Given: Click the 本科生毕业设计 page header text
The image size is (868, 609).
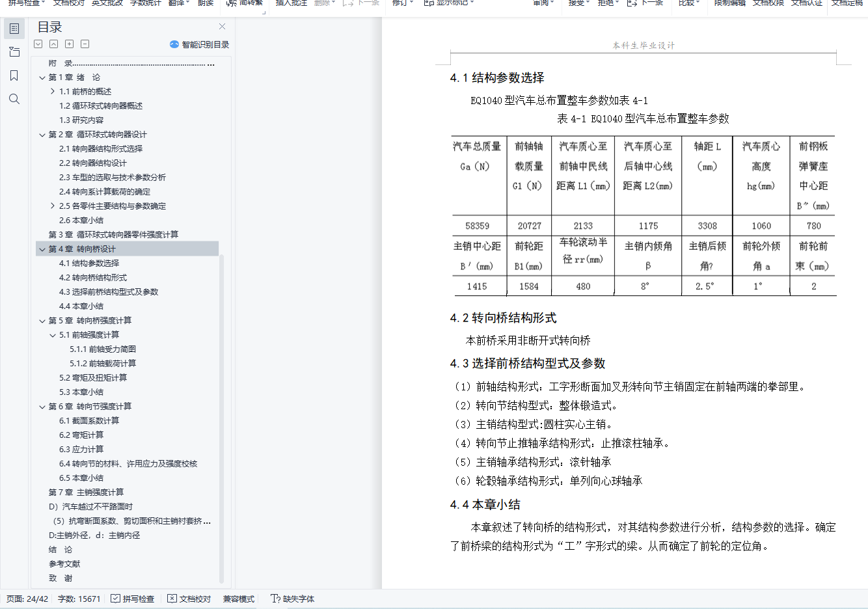Looking at the screenshot, I should (644, 46).
